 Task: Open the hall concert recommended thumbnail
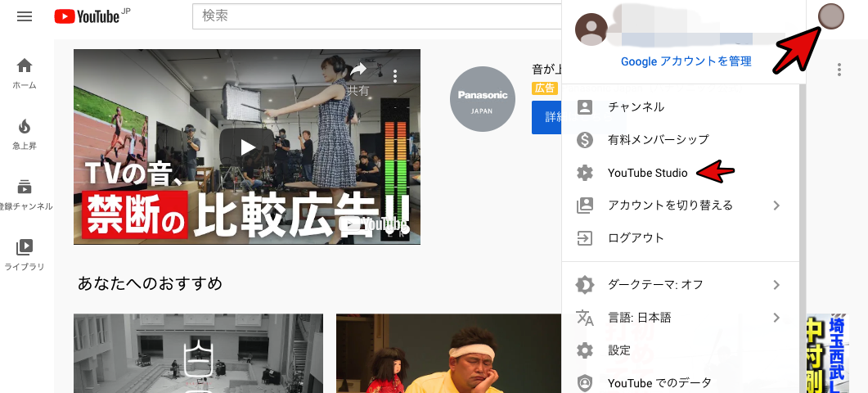click(198, 354)
